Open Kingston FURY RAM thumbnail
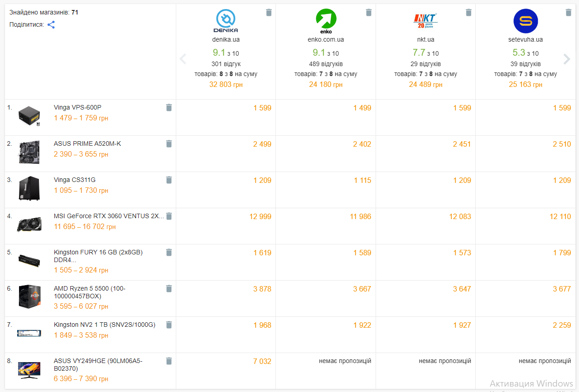The image size is (579, 392). (29, 260)
